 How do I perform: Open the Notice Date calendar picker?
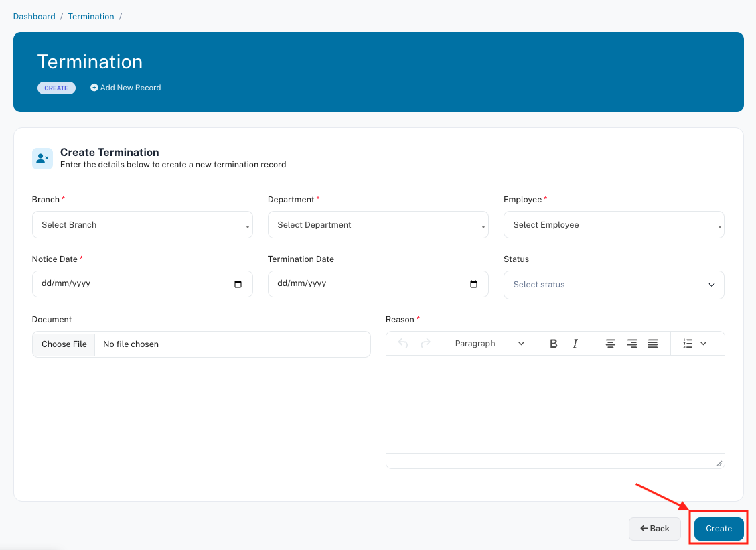(238, 284)
